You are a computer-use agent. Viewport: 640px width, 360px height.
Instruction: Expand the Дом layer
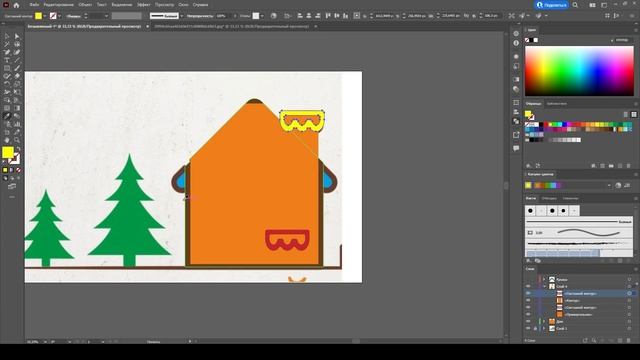pyautogui.click(x=544, y=321)
